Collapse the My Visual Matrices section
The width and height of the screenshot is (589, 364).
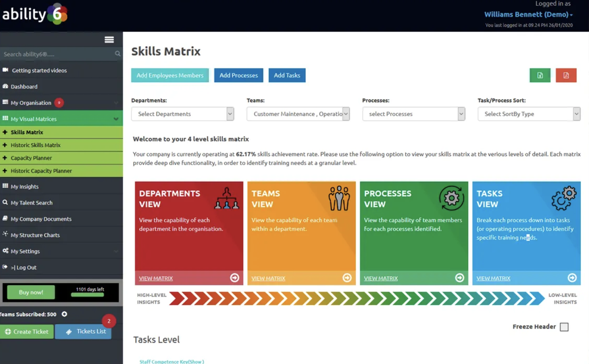click(116, 119)
